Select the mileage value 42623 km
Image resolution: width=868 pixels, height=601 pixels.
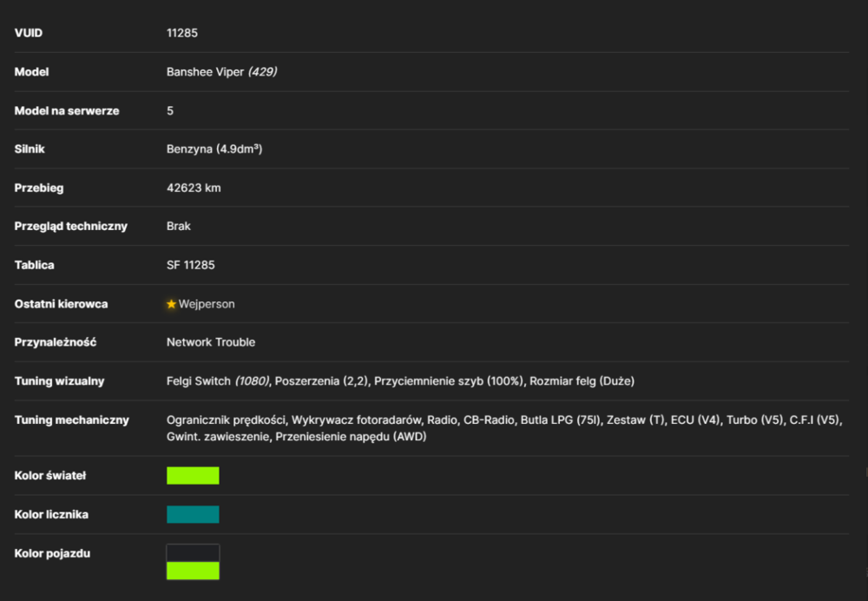tap(194, 188)
